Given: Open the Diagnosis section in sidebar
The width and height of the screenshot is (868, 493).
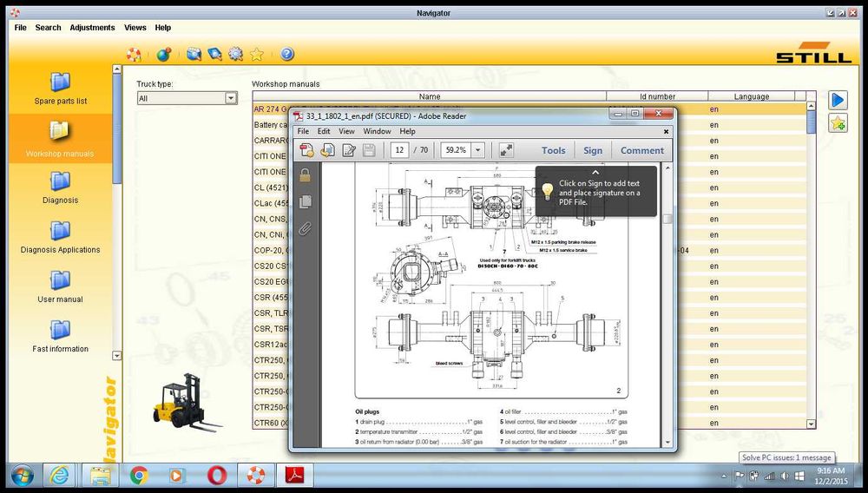Looking at the screenshot, I should pyautogui.click(x=60, y=186).
